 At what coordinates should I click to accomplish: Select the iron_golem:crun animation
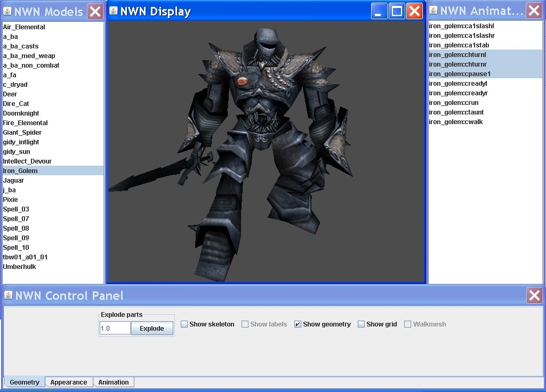[454, 103]
